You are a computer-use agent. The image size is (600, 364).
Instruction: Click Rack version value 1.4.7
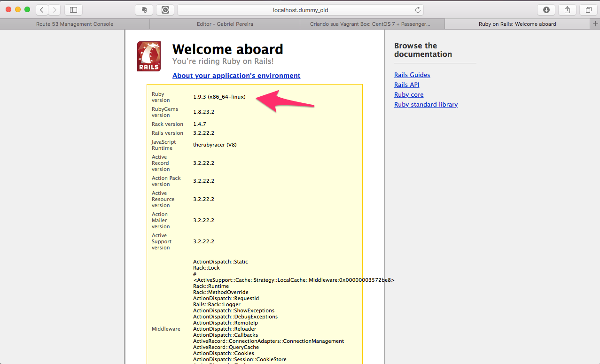(200, 124)
